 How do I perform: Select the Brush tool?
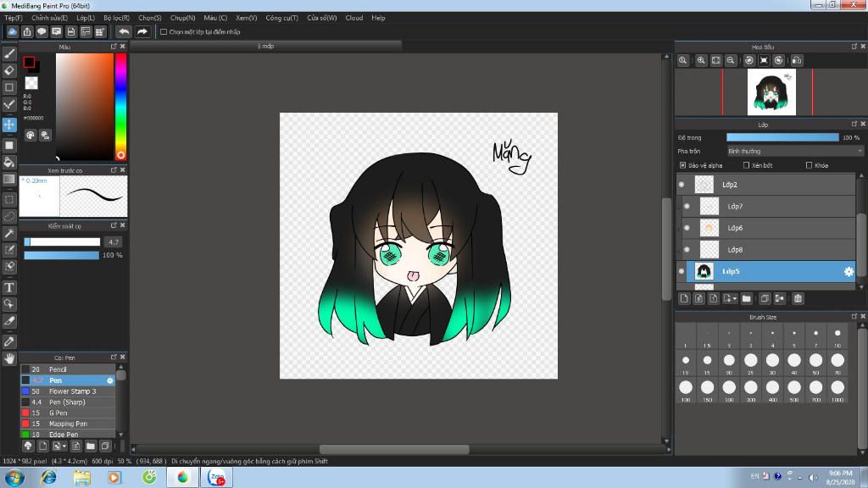pyautogui.click(x=9, y=53)
